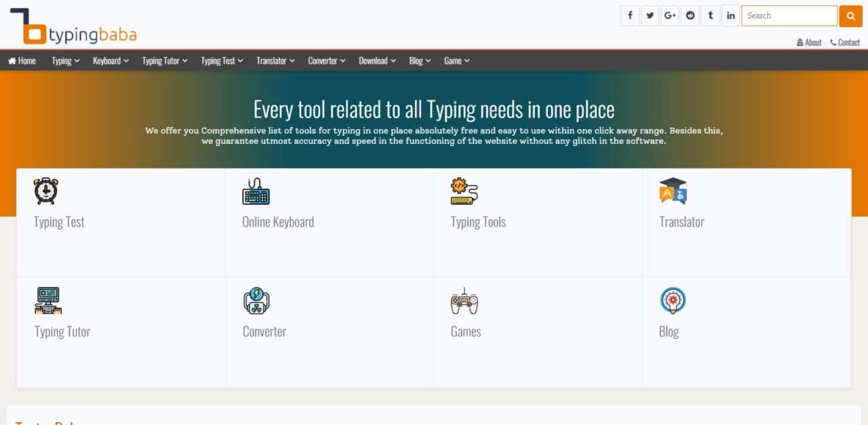Expand the Converter dropdown menu
The image size is (868, 425).
[327, 60]
